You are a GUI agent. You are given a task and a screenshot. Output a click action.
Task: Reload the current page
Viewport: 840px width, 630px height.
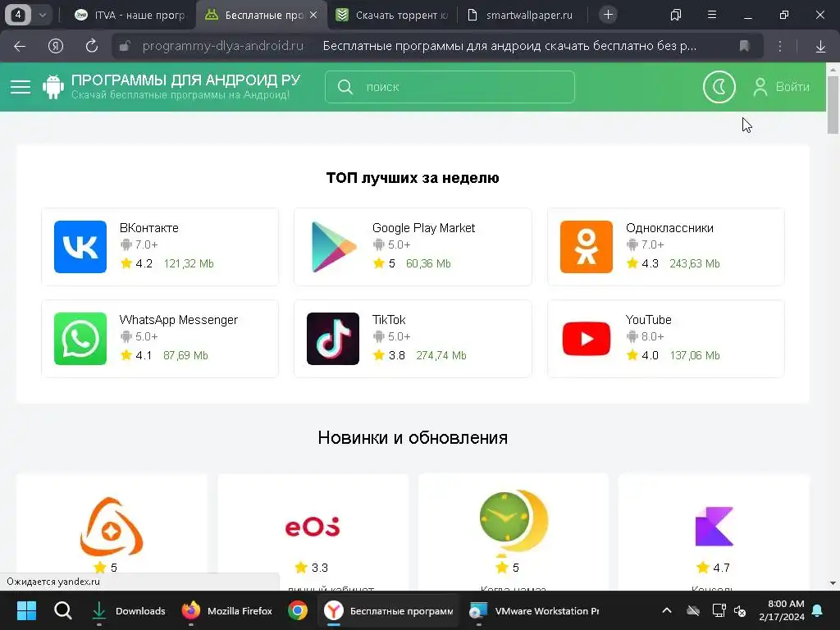[x=92, y=46]
